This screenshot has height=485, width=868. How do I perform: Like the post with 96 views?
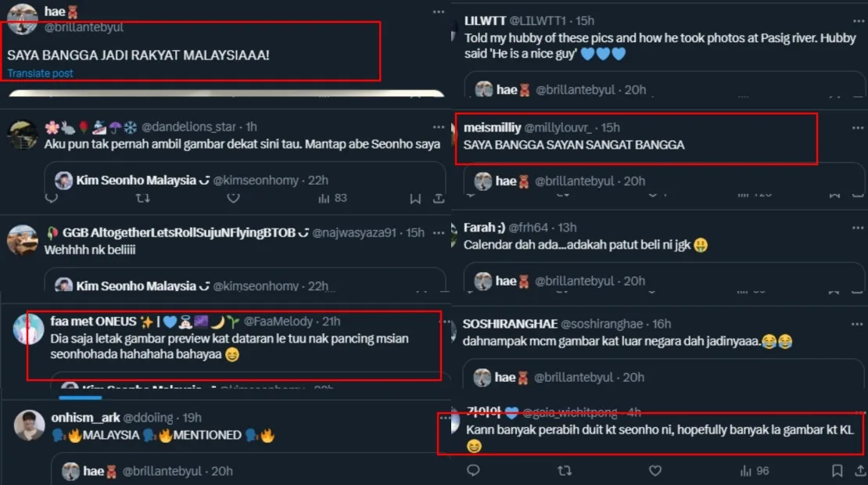click(655, 470)
